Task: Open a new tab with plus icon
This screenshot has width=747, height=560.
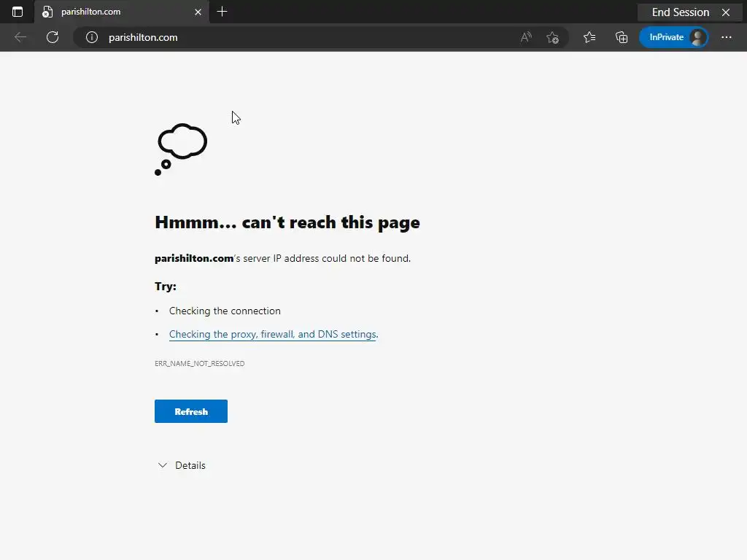Action: tap(222, 12)
